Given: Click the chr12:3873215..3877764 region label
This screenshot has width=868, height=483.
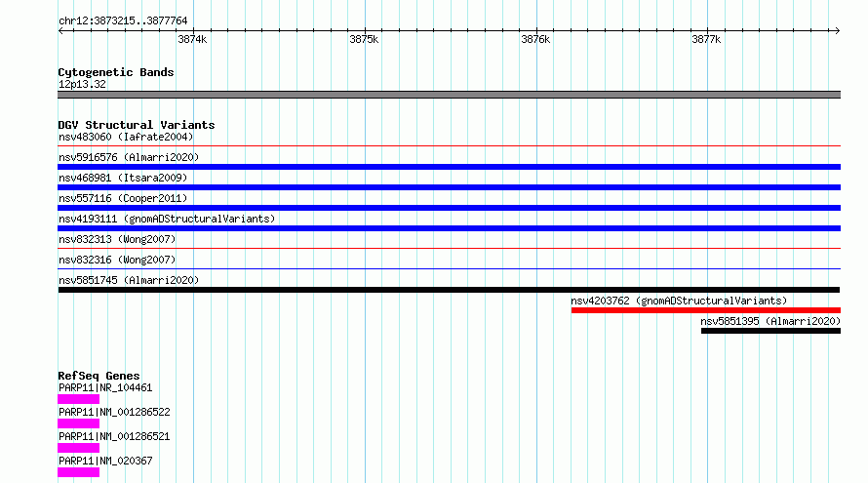Looking at the screenshot, I should pyautogui.click(x=123, y=20).
